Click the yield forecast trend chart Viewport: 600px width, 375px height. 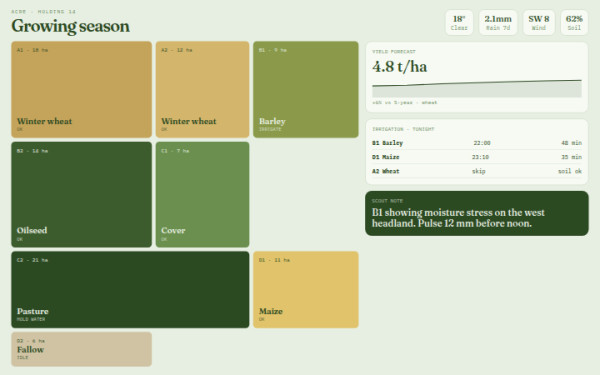(x=477, y=88)
